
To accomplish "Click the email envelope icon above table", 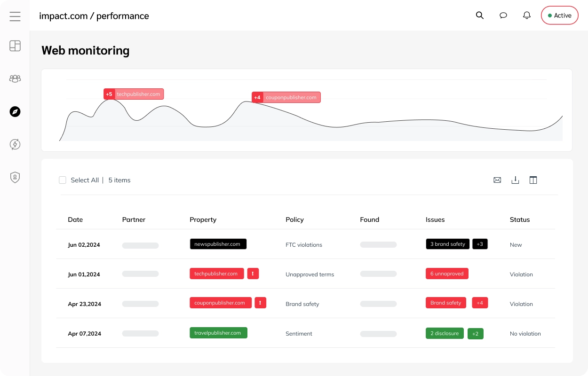I will tap(497, 180).
